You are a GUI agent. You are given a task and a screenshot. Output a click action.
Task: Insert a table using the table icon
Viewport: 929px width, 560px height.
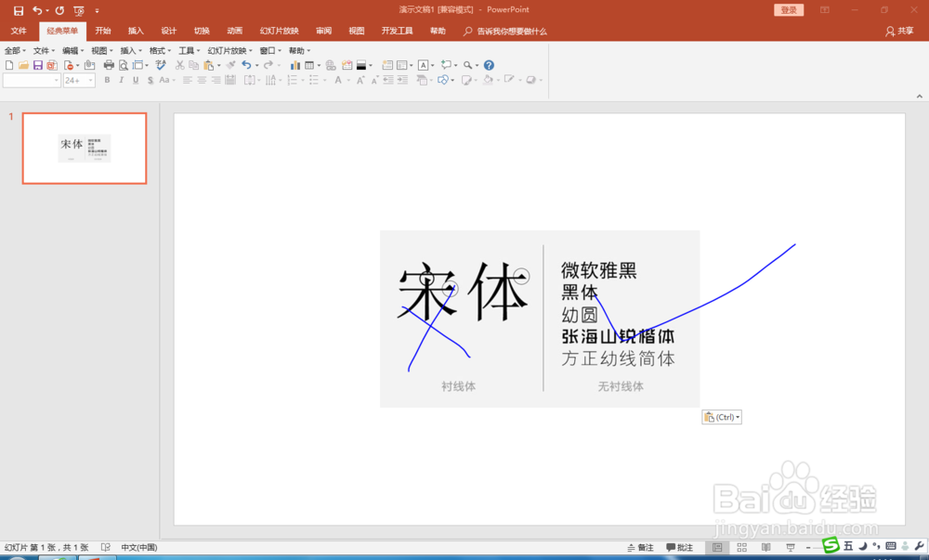point(309,65)
